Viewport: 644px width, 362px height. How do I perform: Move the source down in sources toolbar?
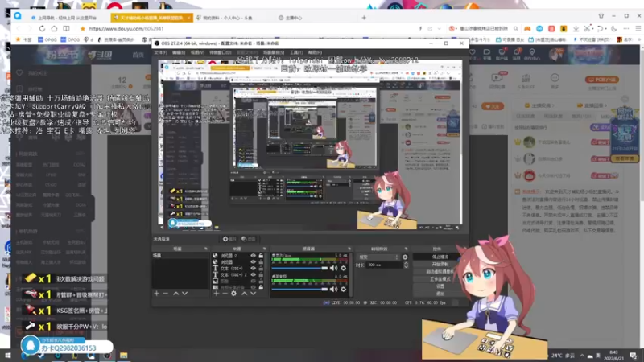click(x=253, y=294)
